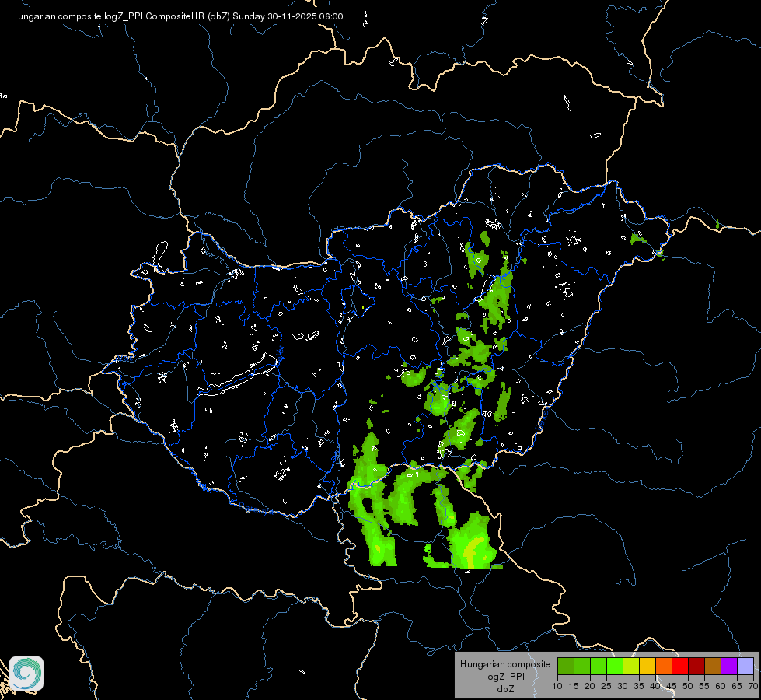Select the 15–20 dBZ green swatch
Image resolution: width=761 pixels, height=700 pixels.
582,666
